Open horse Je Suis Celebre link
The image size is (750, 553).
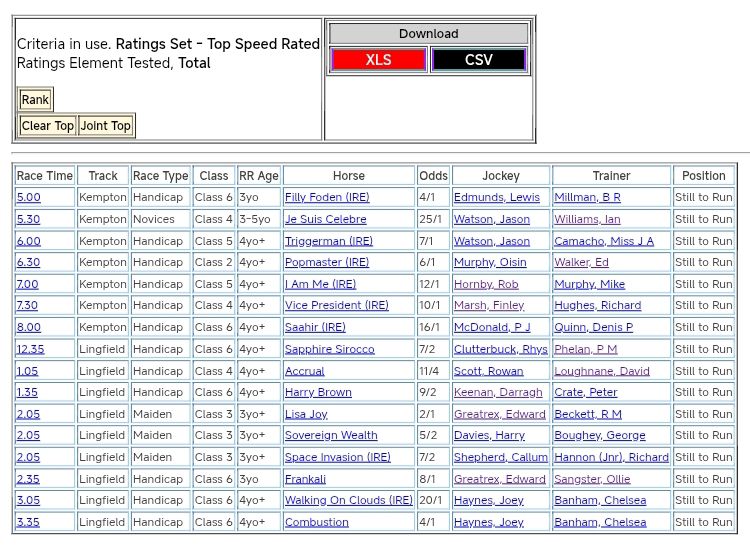click(326, 219)
